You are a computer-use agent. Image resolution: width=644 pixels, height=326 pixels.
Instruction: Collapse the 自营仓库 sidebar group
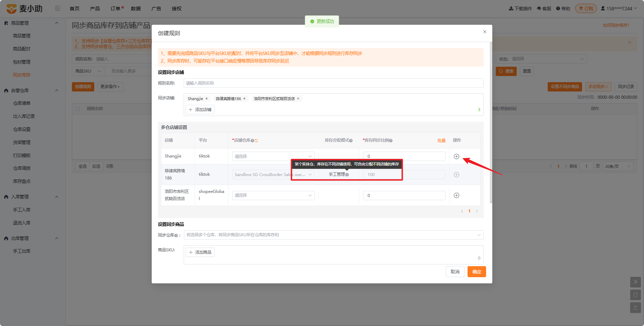click(x=57, y=90)
